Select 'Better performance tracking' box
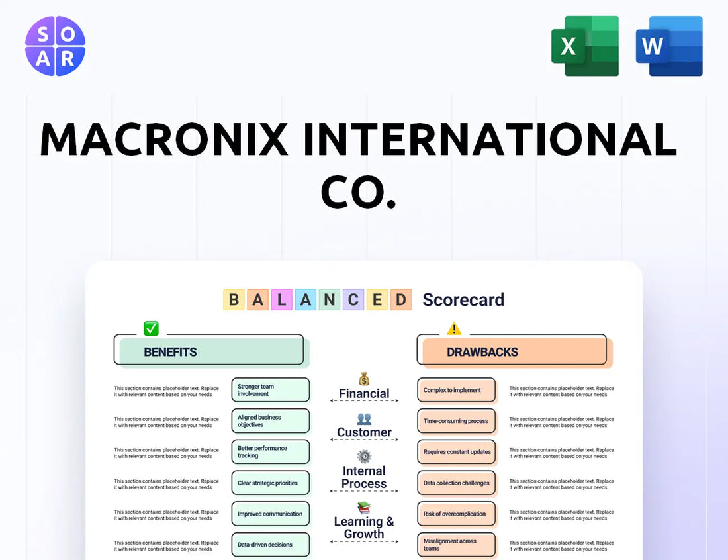Screen dimensions: 728x560 pos(271,452)
